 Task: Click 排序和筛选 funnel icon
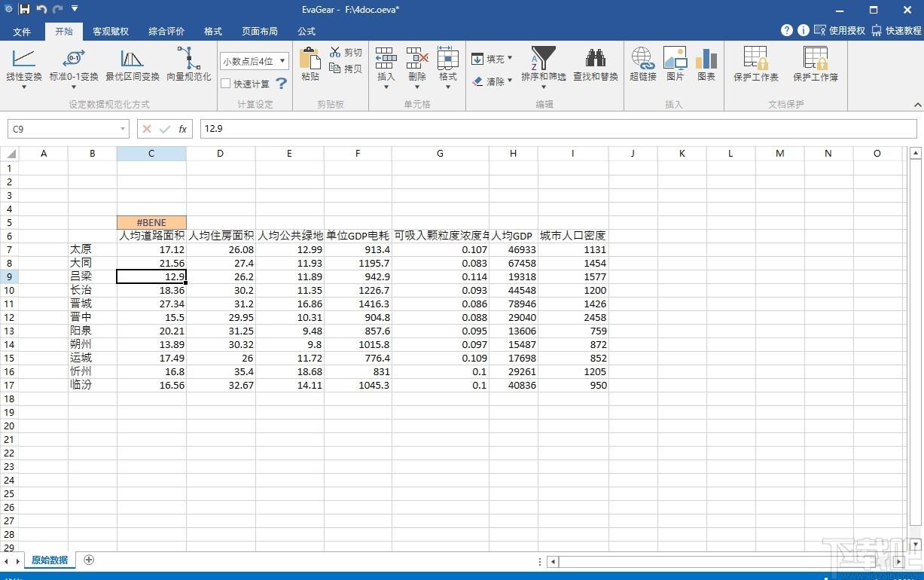click(544, 58)
